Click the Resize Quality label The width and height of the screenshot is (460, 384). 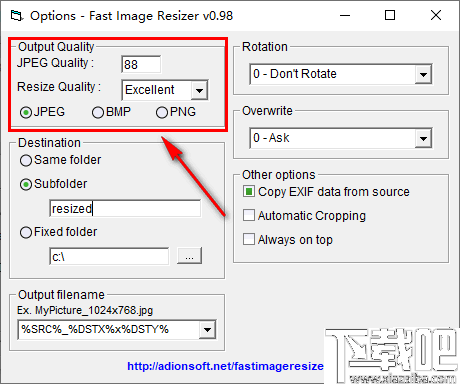pos(59,87)
